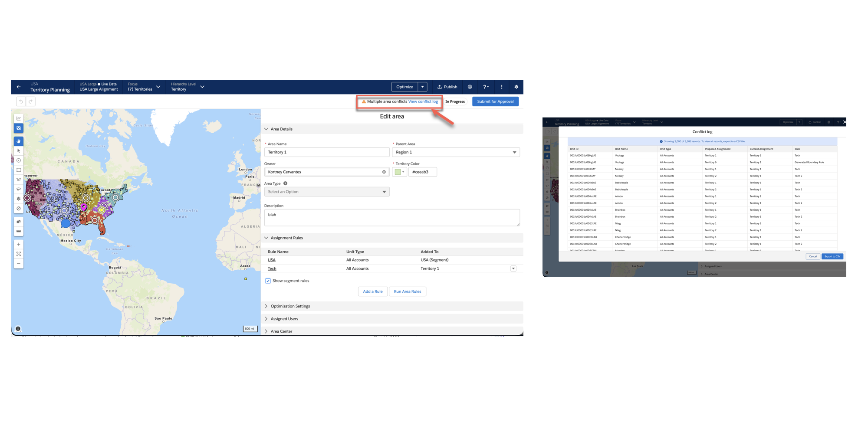Image resolution: width=868 pixels, height=445 pixels.
Task: Open the vertical three-dot more menu
Action: (502, 87)
